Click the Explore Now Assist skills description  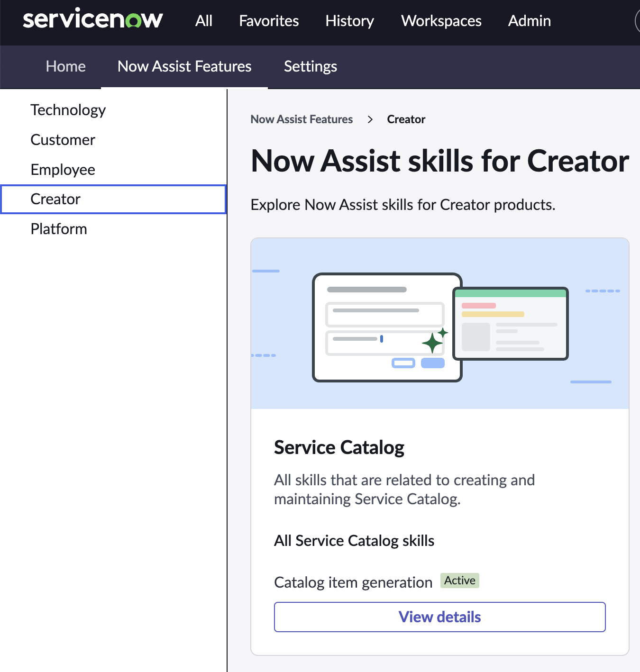pos(403,205)
